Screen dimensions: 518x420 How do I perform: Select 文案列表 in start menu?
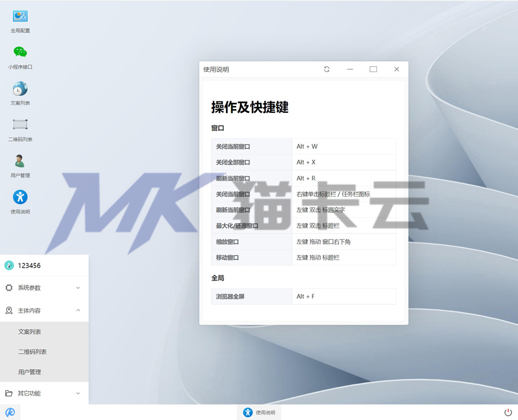point(44,331)
